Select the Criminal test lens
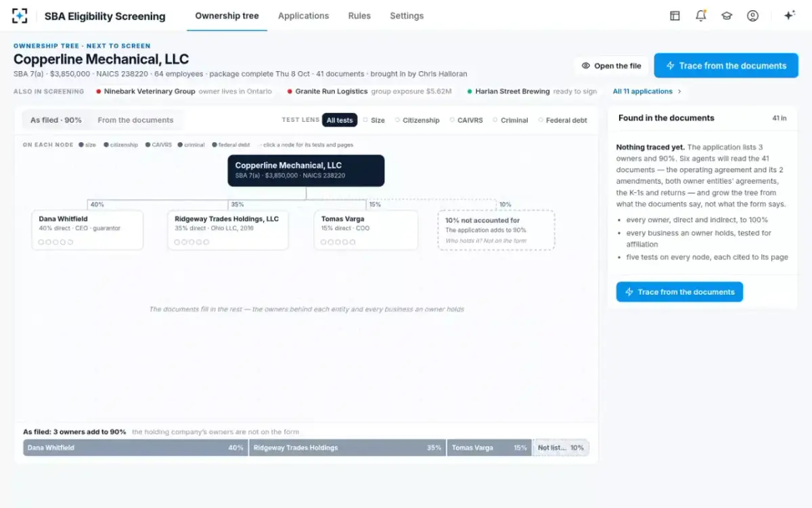Viewport: 812px width, 508px height. tap(510, 120)
